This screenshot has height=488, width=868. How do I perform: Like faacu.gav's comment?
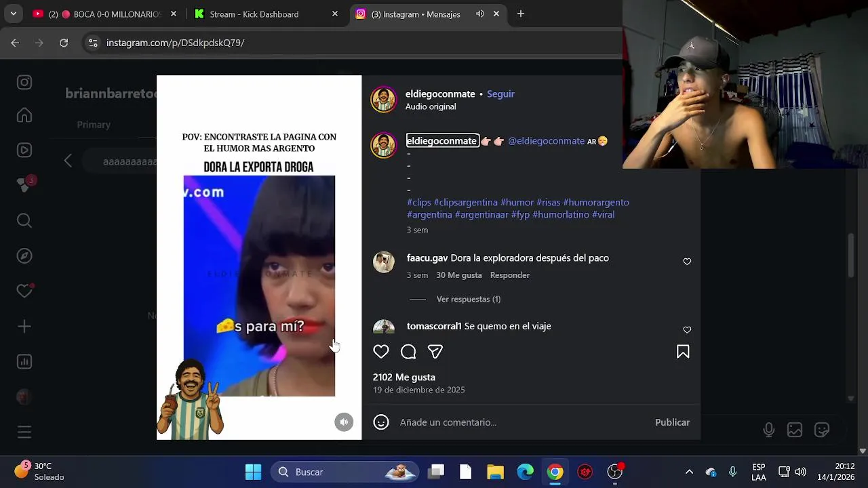687,262
